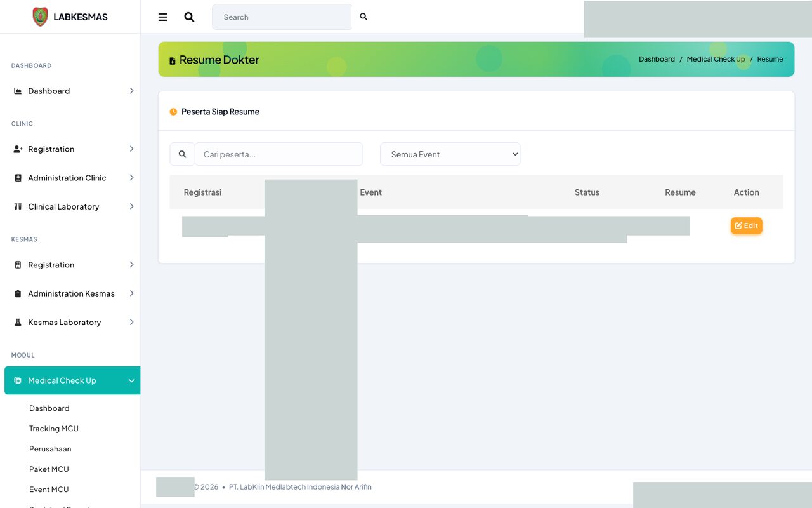Submit search with small magnifier icon

363,17
